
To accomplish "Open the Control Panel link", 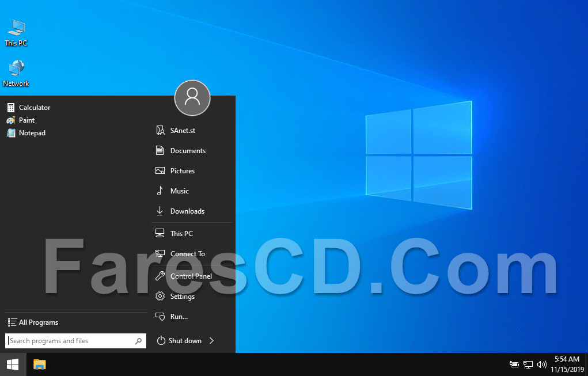I will [x=191, y=276].
